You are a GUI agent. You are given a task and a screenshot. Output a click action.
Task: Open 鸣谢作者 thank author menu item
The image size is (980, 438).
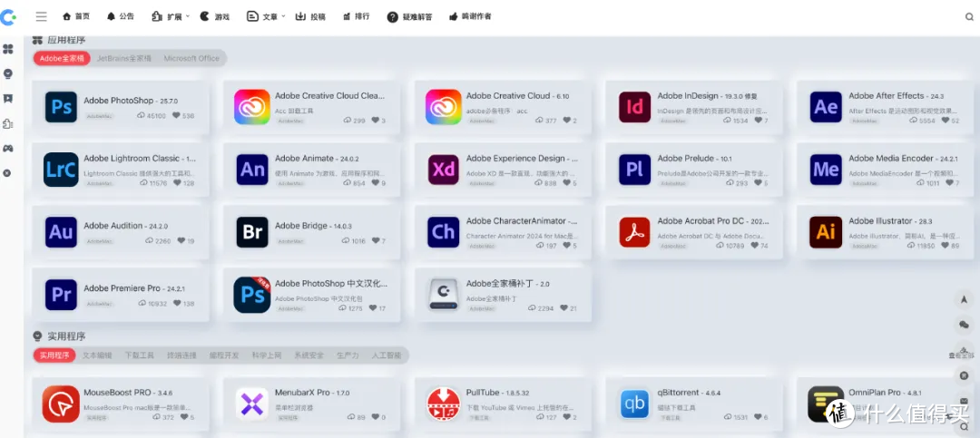(x=471, y=17)
